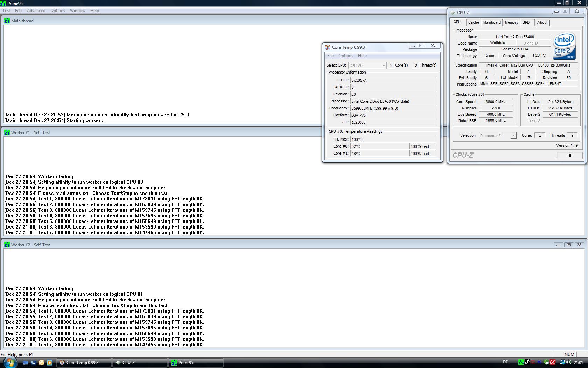Open the network connection tray icon
Screen dimensions: 588x368
[x=562, y=362]
